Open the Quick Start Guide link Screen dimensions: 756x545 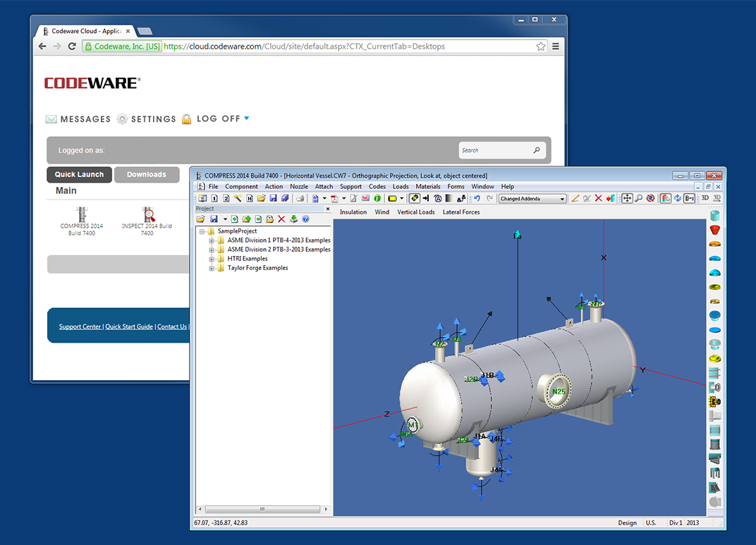coord(129,326)
